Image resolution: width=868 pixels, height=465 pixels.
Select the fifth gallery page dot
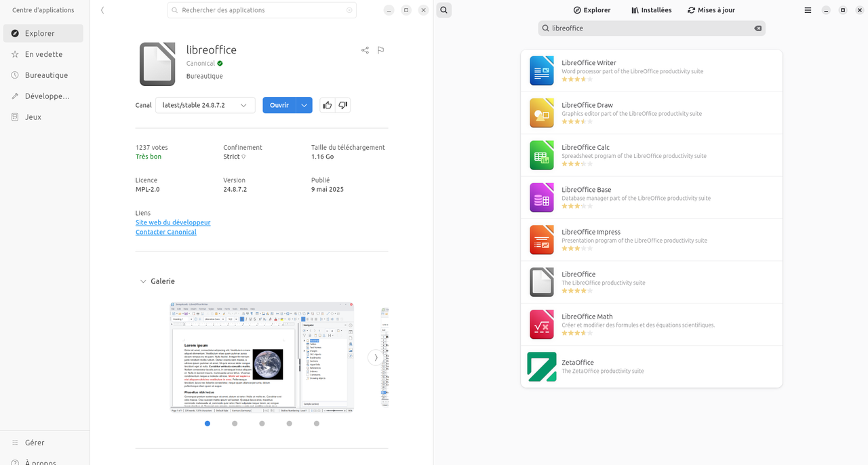tap(317, 424)
